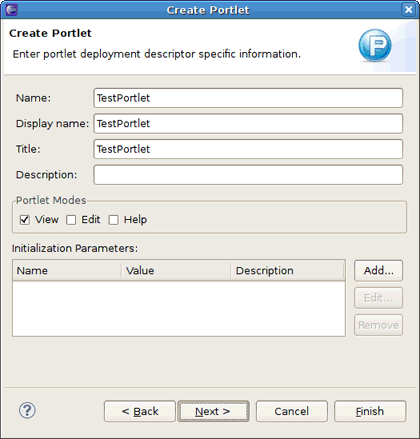Click the "Display name:" label
Image resolution: width=420 pixels, height=439 pixels.
point(52,124)
